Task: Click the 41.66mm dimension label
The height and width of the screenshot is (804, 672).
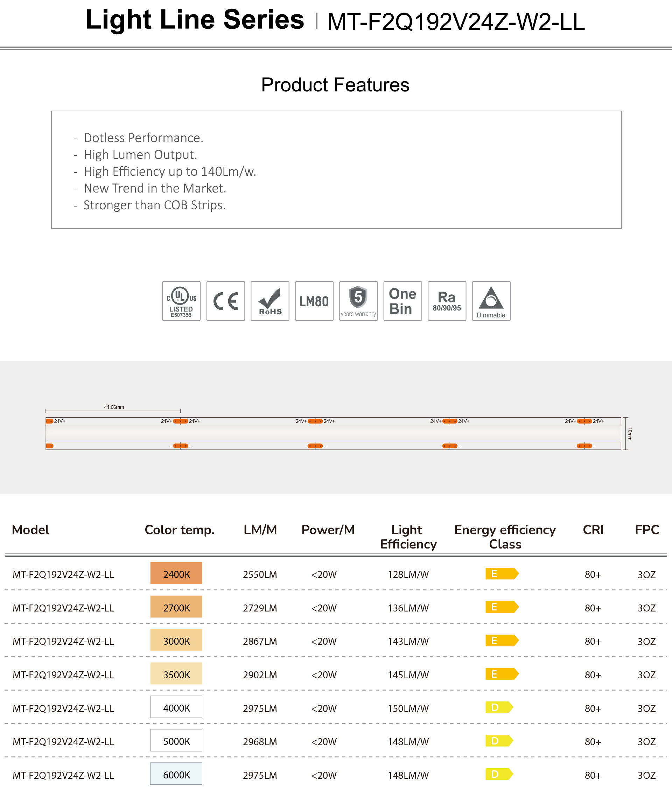Action: tap(114, 407)
